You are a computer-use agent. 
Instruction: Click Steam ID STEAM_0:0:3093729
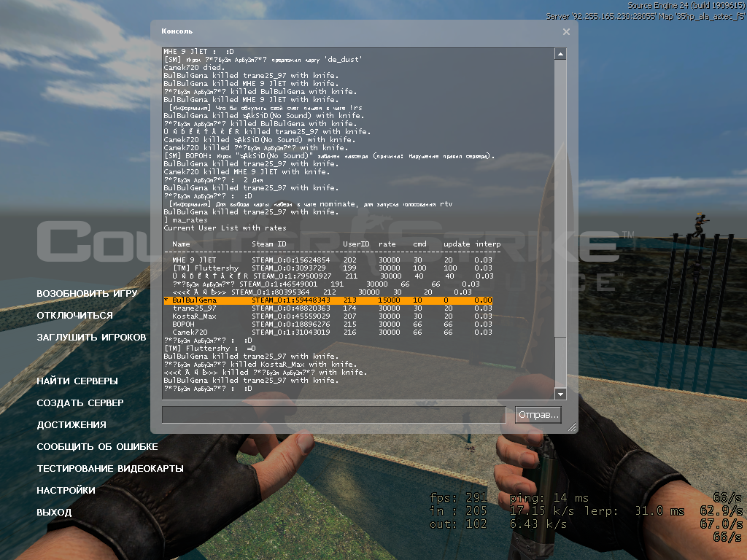click(x=288, y=268)
